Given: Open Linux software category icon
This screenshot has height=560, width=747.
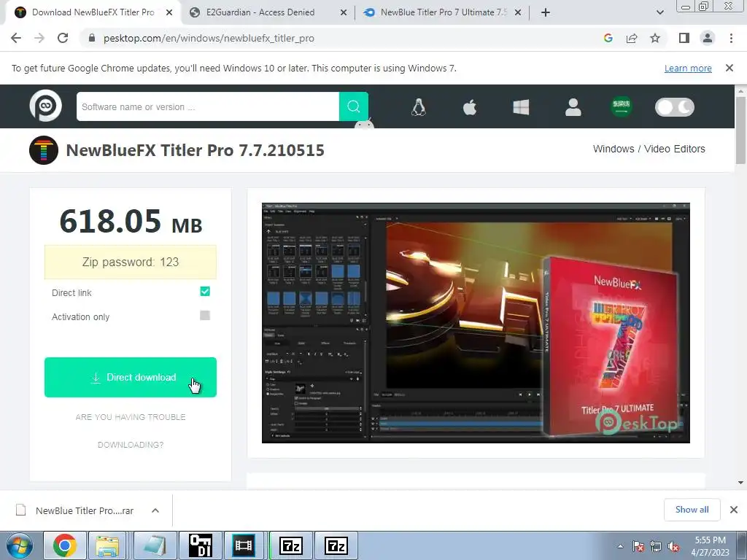Looking at the screenshot, I should pyautogui.click(x=418, y=107).
